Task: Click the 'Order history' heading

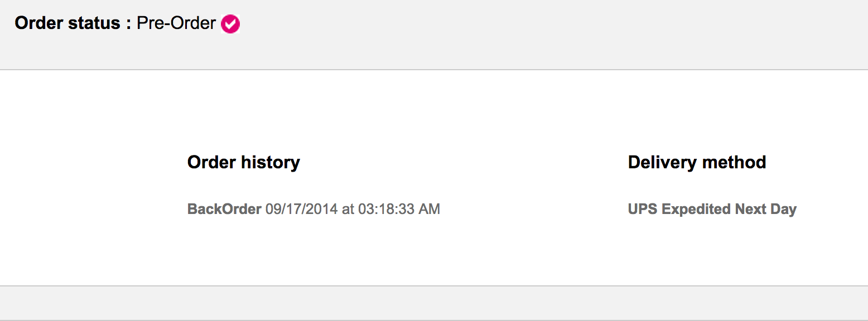Action: tap(243, 162)
